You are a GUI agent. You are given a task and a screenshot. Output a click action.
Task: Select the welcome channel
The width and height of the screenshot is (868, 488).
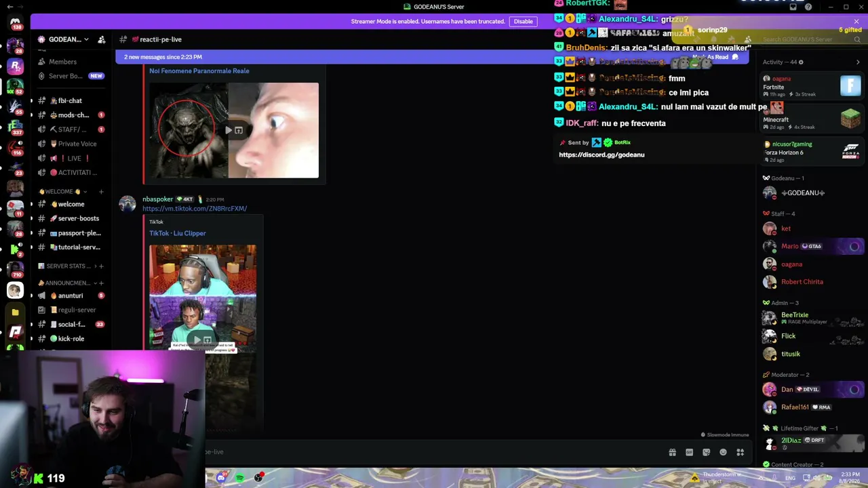pos(71,204)
